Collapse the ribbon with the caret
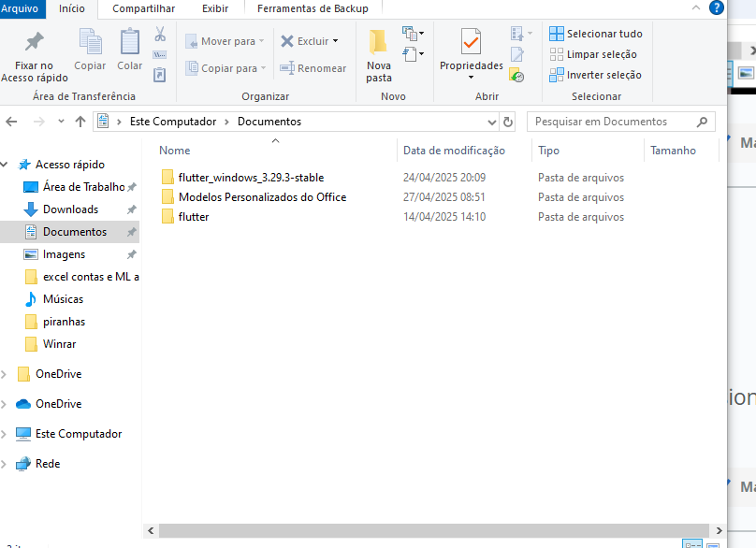Viewport: 756px width, 548px height. [x=696, y=7]
